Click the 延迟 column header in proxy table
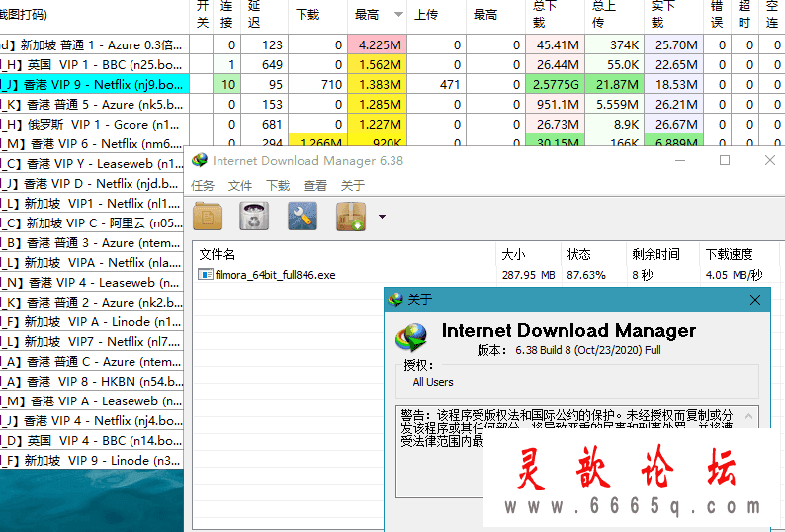 (264, 15)
